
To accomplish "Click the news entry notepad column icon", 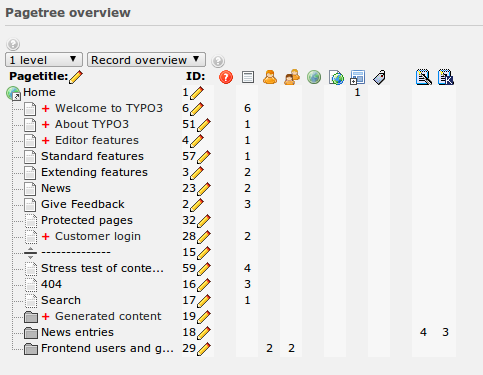I will [x=423, y=77].
